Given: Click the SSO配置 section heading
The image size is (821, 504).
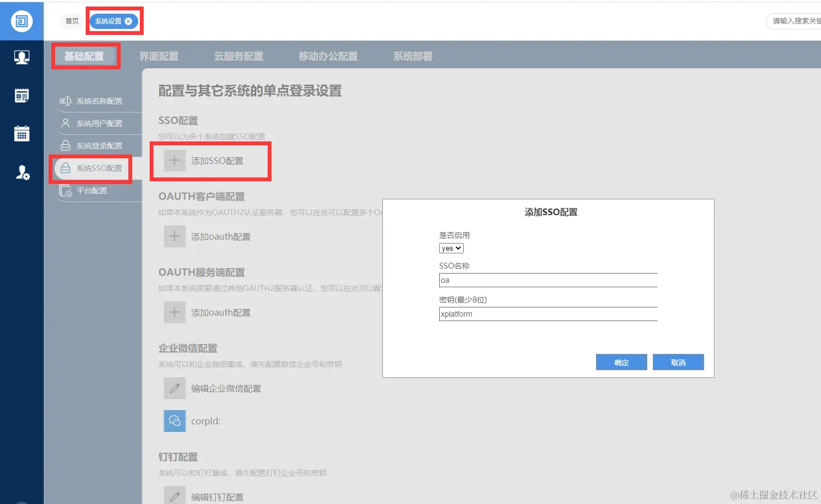Looking at the screenshot, I should (x=178, y=121).
